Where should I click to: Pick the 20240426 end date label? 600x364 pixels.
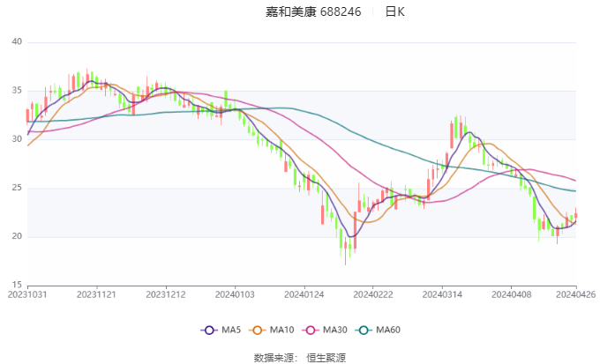tap(575, 293)
